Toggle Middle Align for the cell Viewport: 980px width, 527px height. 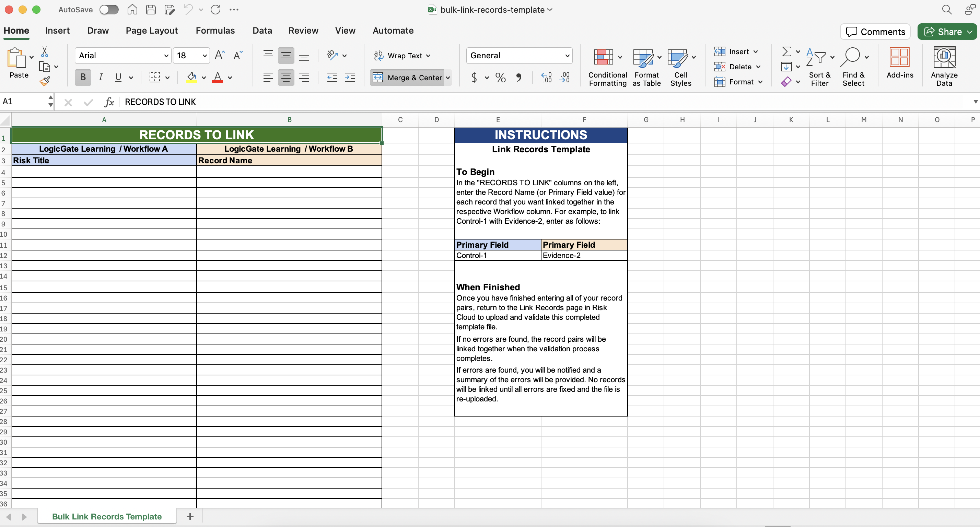[x=286, y=56]
